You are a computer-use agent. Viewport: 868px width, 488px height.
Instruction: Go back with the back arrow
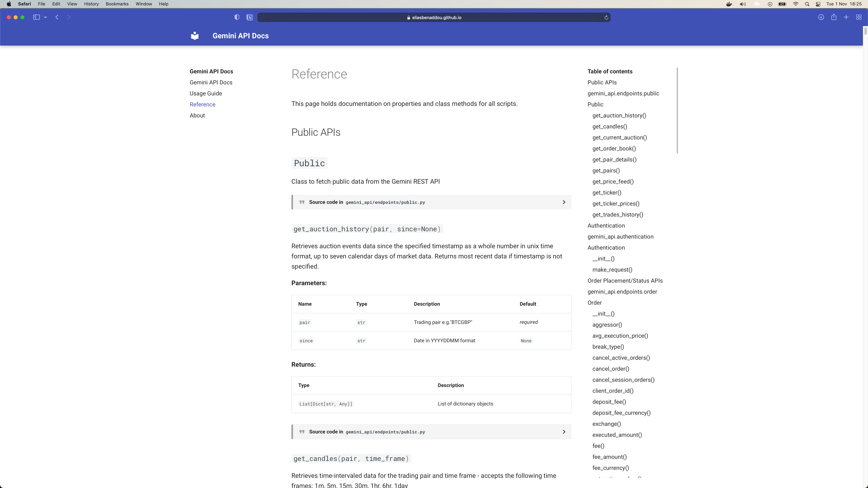pos(57,17)
